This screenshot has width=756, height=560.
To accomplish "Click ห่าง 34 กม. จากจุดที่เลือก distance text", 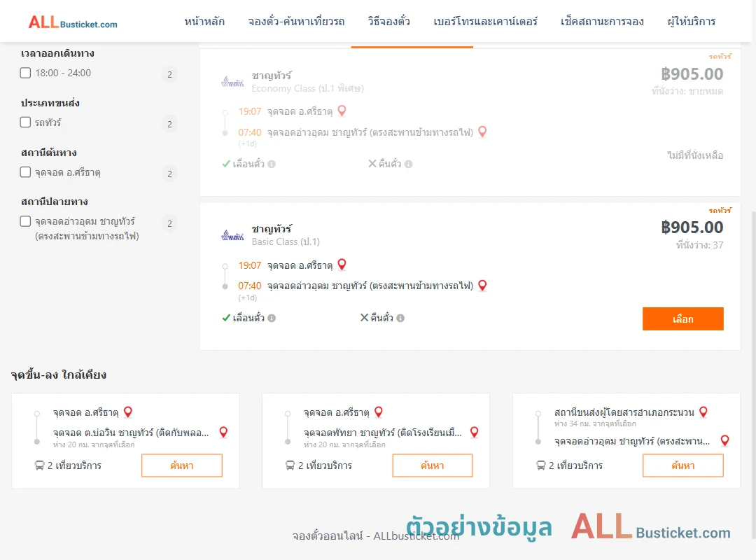I will tap(595, 423).
